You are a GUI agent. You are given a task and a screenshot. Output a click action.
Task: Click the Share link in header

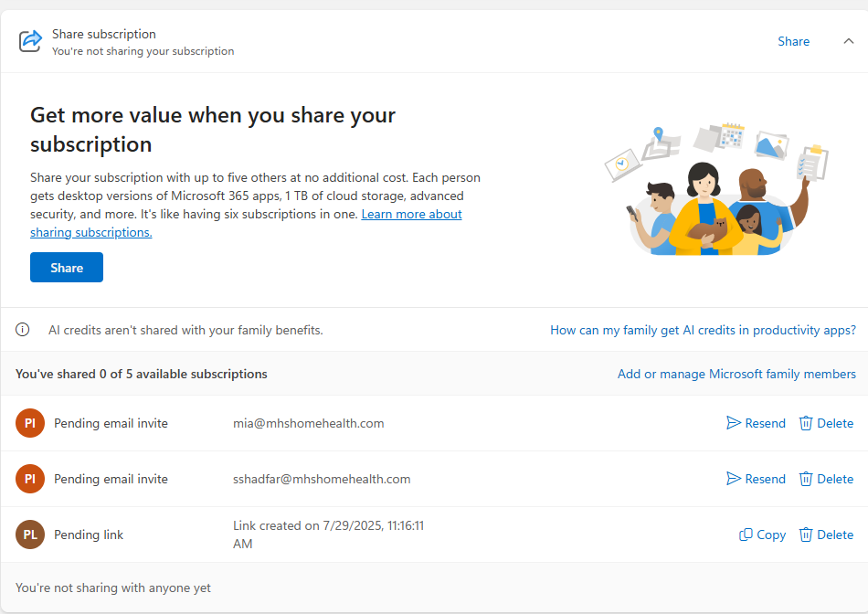point(793,41)
